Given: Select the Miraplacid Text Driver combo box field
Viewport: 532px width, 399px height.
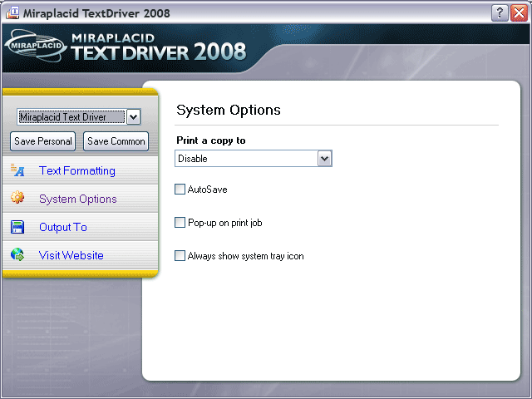Looking at the screenshot, I should click(78, 117).
